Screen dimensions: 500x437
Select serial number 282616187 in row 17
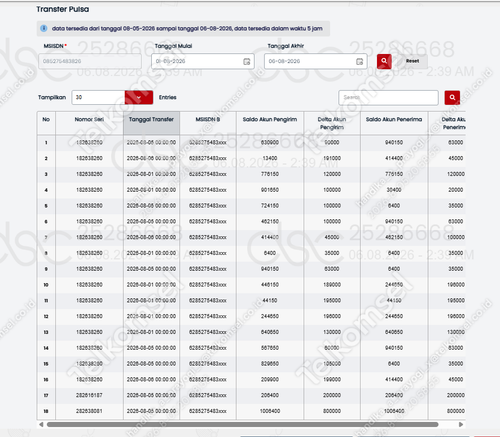[x=89, y=395]
